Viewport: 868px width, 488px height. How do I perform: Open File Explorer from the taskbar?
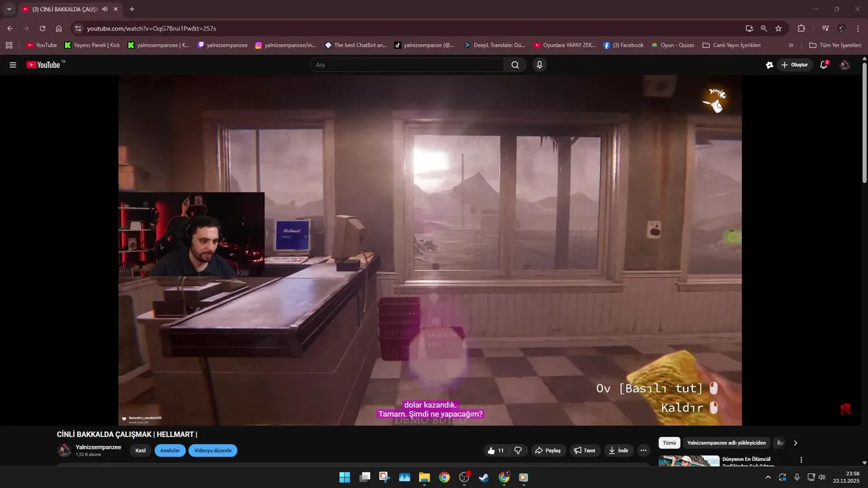pyautogui.click(x=425, y=477)
